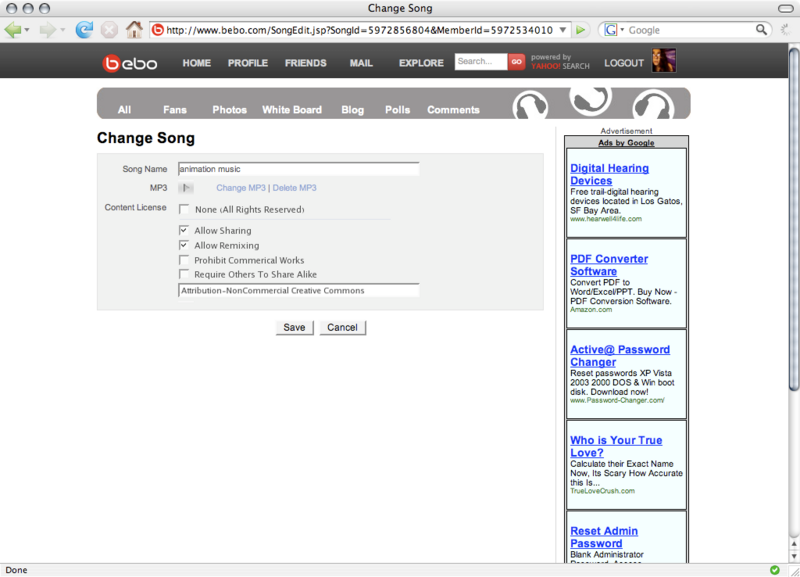
Task: Open the Ads by Google link
Action: tap(626, 143)
